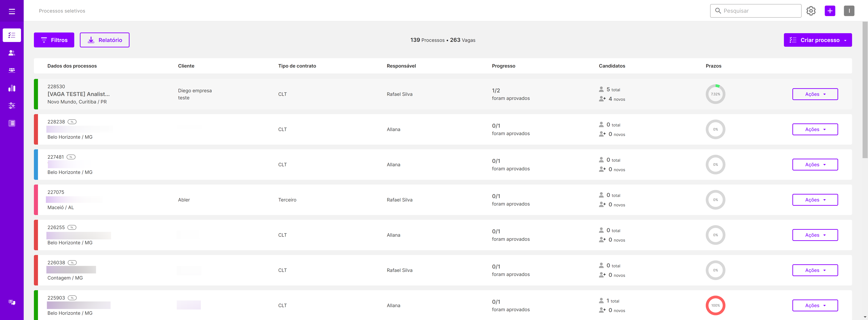Open Ações dropdown for Maceió / AL process
This screenshot has height=320, width=868.
click(x=815, y=200)
